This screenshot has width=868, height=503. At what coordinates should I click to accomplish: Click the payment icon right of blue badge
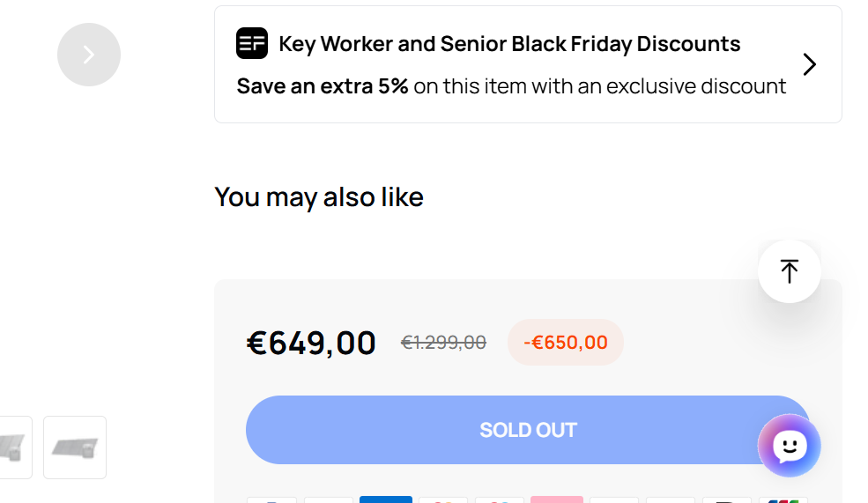tap(442, 500)
